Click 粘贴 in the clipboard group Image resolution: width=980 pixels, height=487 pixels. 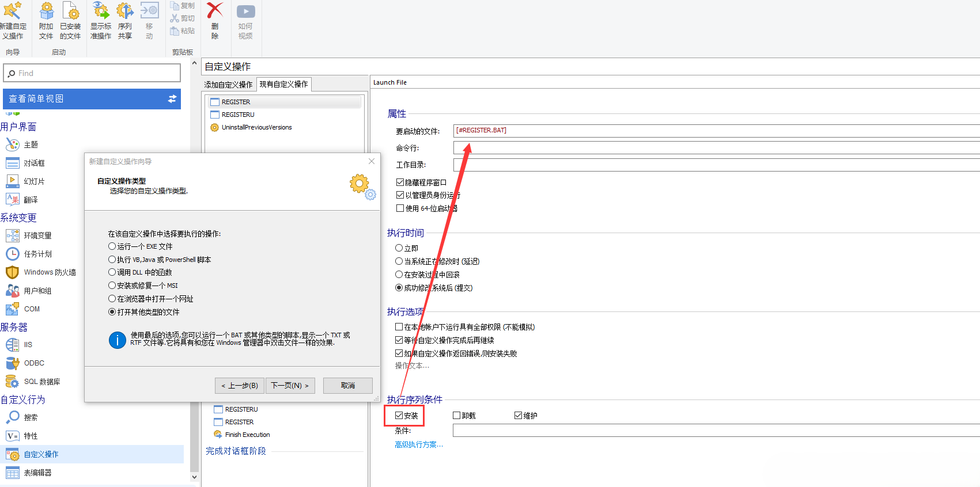[x=183, y=31]
